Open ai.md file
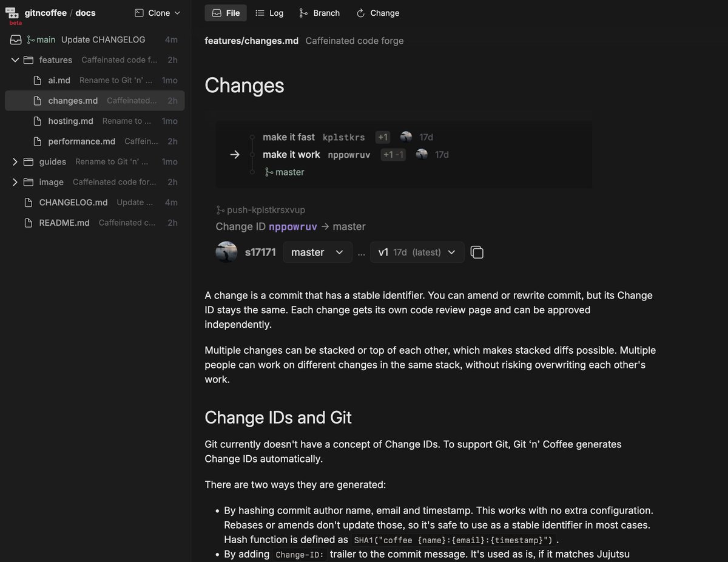728x562 pixels. click(x=59, y=80)
